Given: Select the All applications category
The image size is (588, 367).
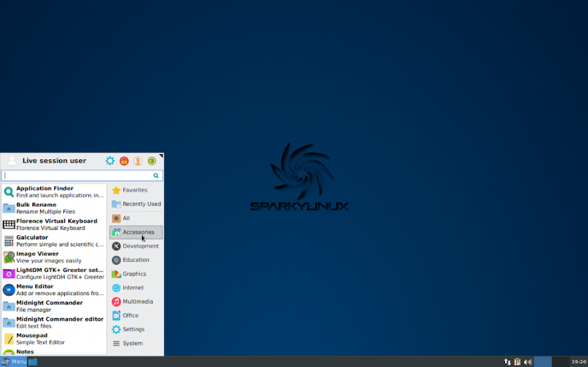Looking at the screenshot, I should click(x=136, y=218).
